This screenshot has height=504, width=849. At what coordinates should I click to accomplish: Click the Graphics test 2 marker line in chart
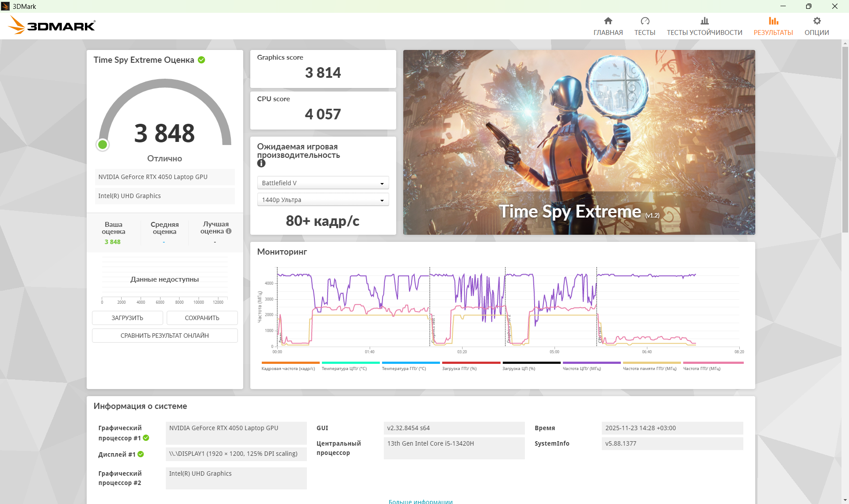pyautogui.click(x=505, y=306)
